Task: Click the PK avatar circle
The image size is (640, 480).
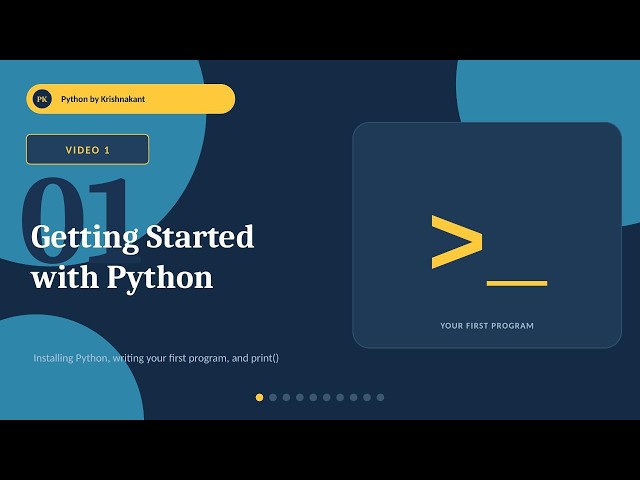Action: point(42,99)
